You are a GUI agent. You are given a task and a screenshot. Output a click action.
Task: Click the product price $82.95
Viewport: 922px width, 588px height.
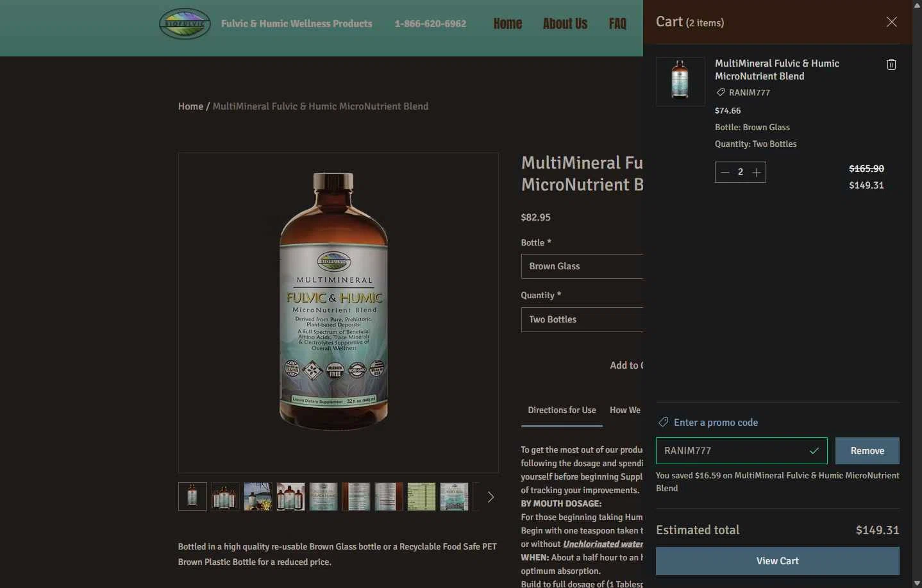coord(535,217)
